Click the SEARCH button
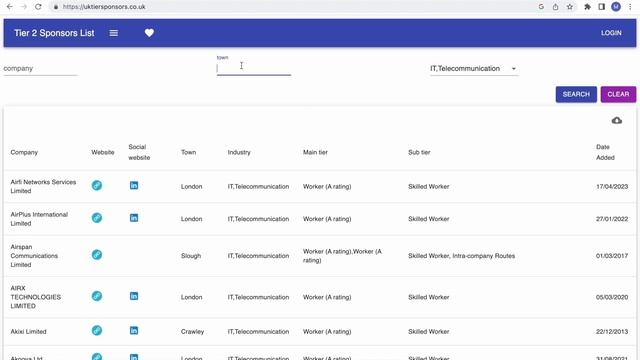 click(576, 94)
